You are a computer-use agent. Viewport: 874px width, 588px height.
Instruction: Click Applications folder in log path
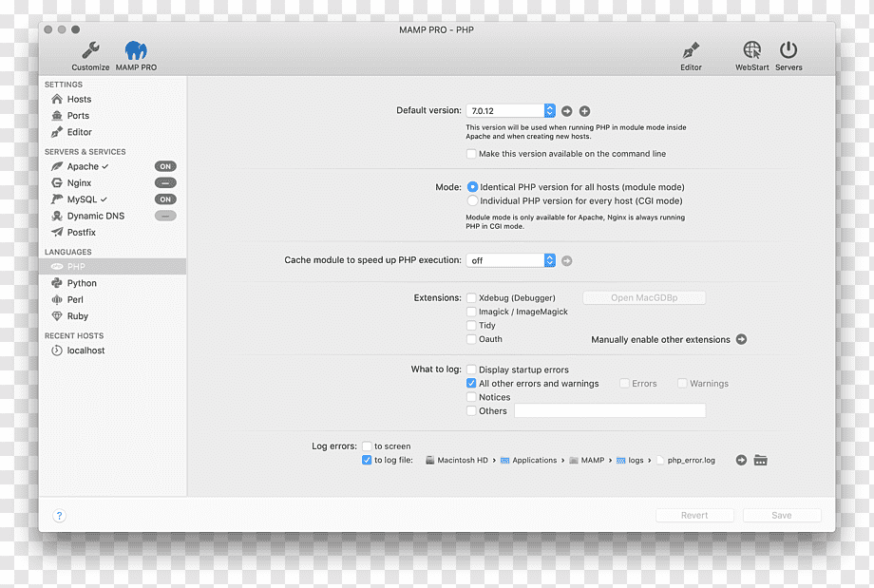[528, 461]
